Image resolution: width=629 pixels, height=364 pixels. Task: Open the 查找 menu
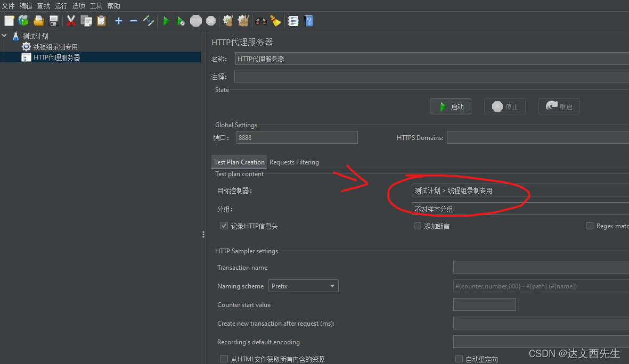pyautogui.click(x=43, y=6)
